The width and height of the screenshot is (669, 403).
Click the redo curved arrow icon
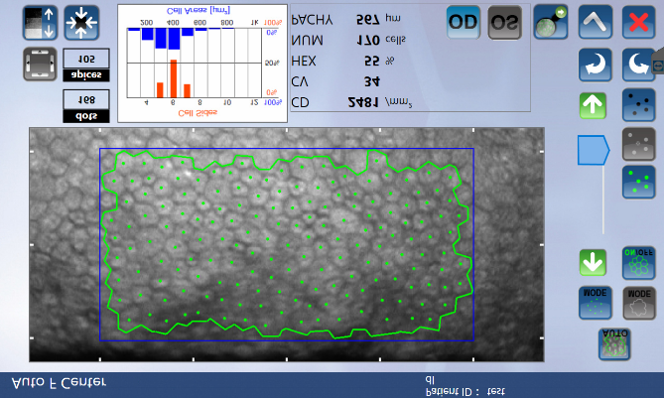point(638,65)
